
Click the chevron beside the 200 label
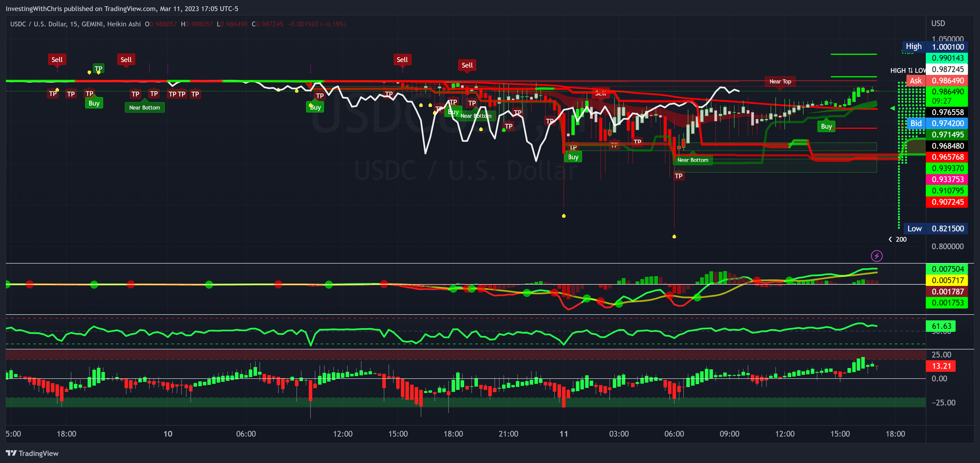pyautogui.click(x=890, y=239)
